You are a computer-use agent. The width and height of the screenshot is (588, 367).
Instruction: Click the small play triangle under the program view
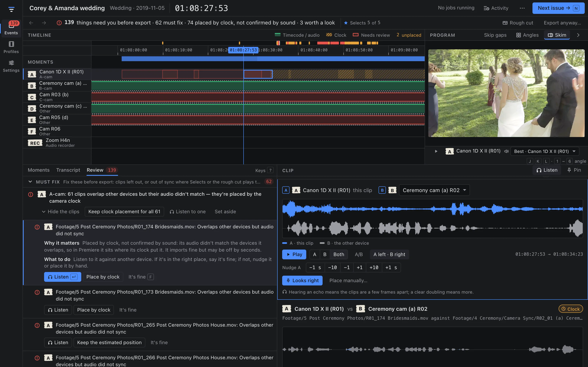tap(436, 151)
